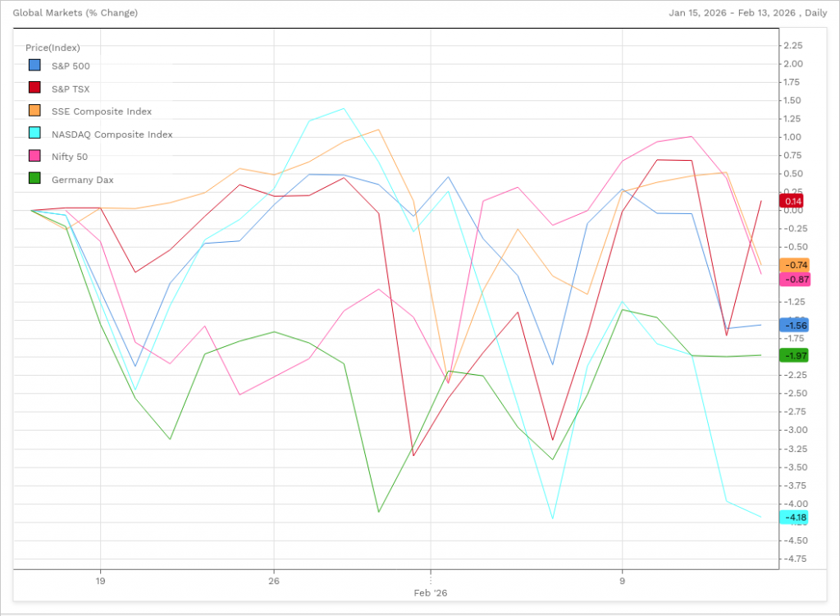
Task: Click the cyan NASDAQ Composite legend swatch
Action: [34, 135]
